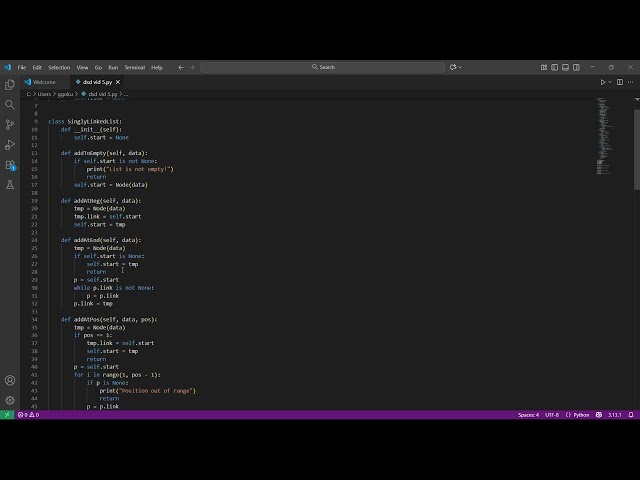Image resolution: width=640 pixels, height=480 pixels.
Task: Click the addToEmpty method name
Action: [x=89, y=153]
